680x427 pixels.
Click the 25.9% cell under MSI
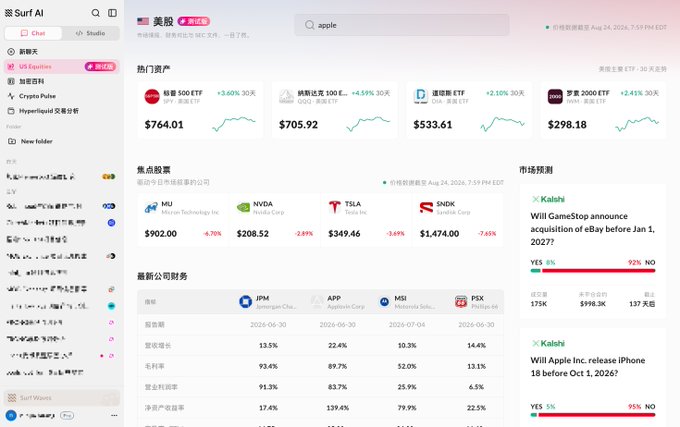pyautogui.click(x=407, y=387)
